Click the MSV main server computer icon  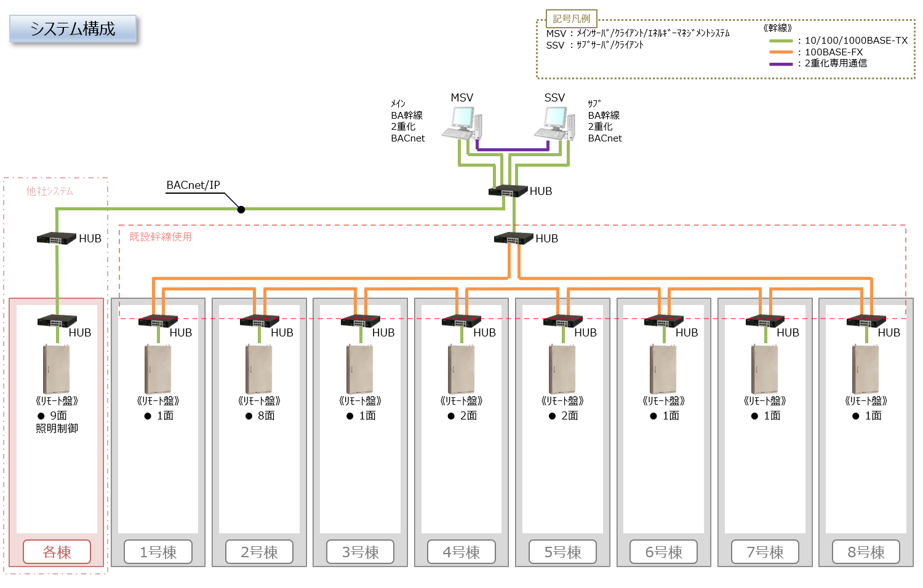pyautogui.click(x=461, y=123)
